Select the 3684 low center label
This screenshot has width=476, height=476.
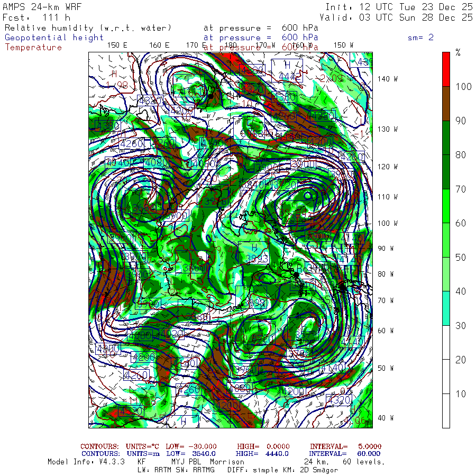143,208
